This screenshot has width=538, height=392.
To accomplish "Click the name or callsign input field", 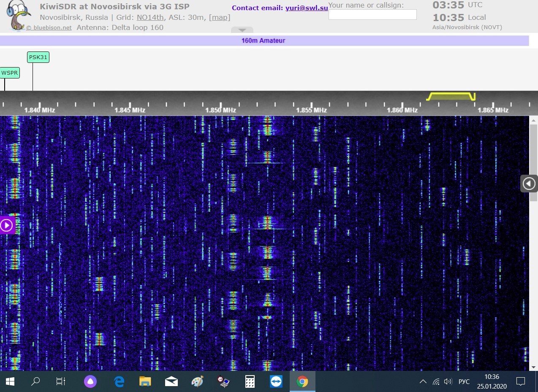I will tap(372, 15).
